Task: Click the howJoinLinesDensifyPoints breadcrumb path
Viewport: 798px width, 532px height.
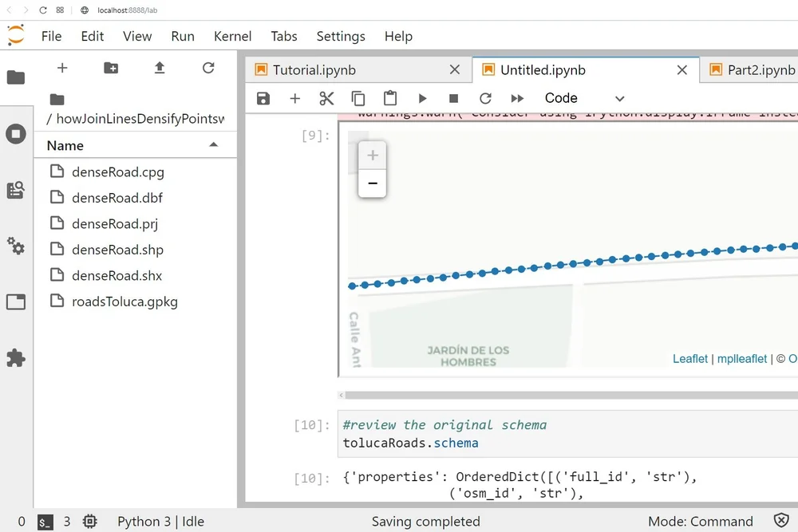Action: pyautogui.click(x=140, y=119)
